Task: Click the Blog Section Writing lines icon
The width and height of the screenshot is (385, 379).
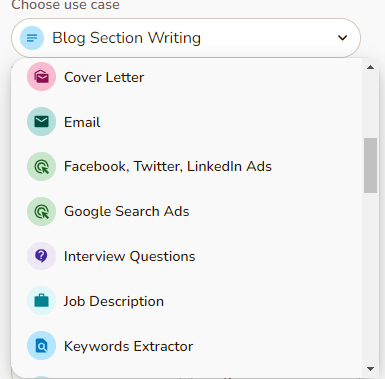Action: 32,38
